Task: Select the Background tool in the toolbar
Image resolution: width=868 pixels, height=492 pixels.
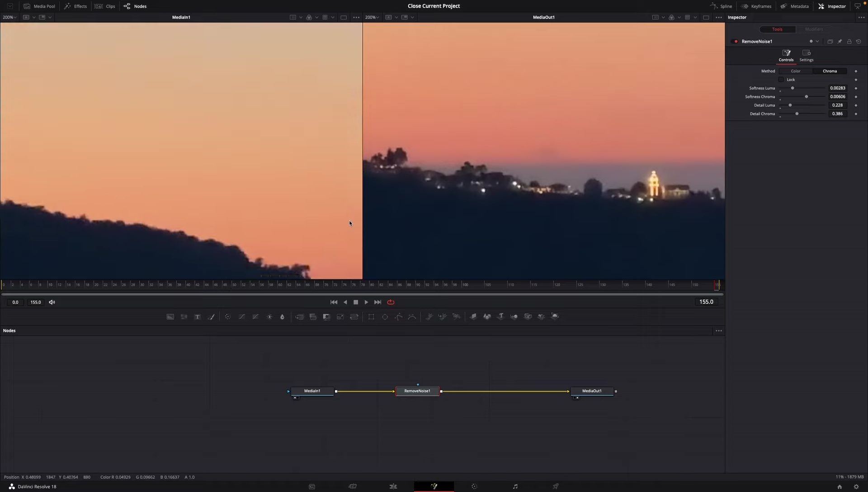Action: coord(170,317)
